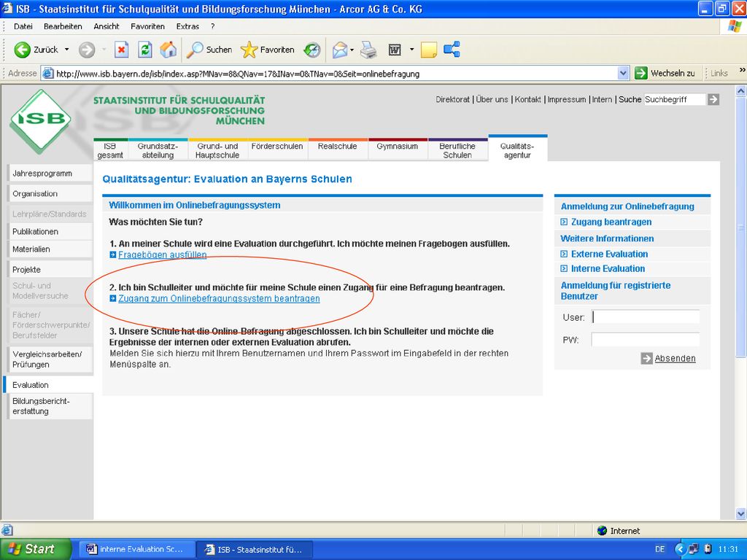Open the Bearbeiten menu

(63, 27)
